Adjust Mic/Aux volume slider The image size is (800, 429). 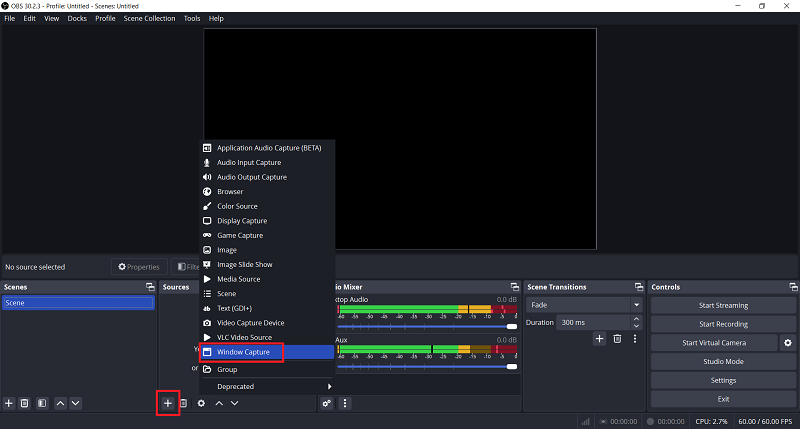click(x=427, y=366)
